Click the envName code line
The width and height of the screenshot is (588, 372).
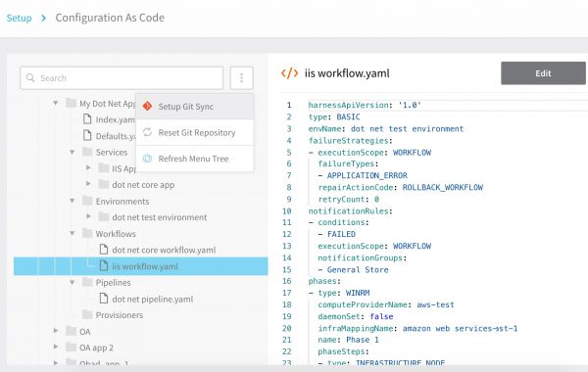(386, 129)
